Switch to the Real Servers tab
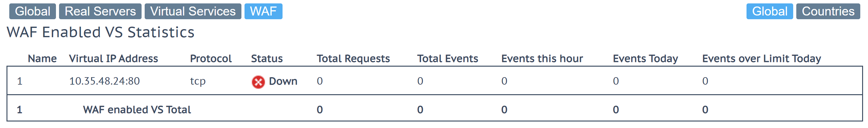 click(x=100, y=11)
